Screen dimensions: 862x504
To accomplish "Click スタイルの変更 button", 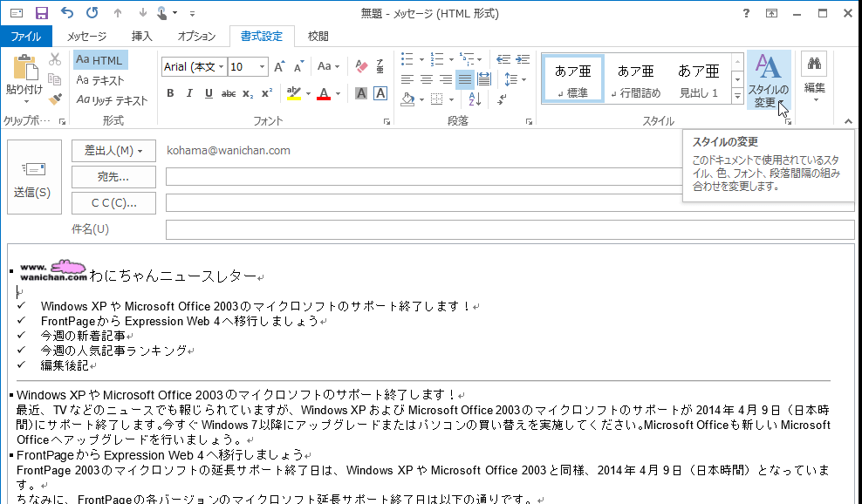I will click(769, 80).
